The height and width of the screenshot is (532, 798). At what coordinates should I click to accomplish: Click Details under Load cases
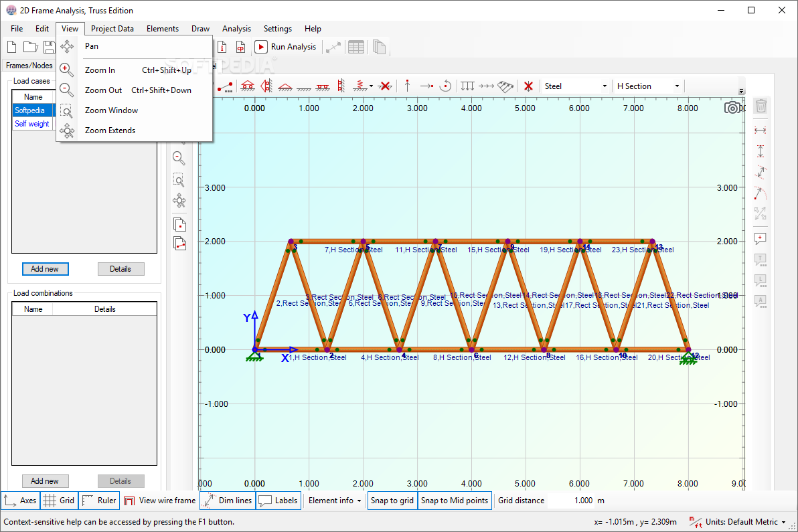click(x=121, y=269)
